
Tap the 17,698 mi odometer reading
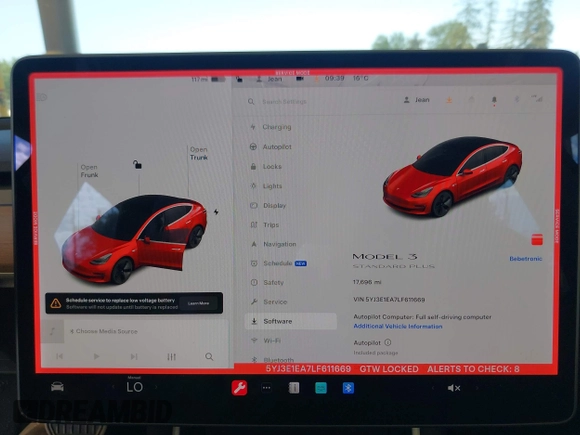[367, 282]
